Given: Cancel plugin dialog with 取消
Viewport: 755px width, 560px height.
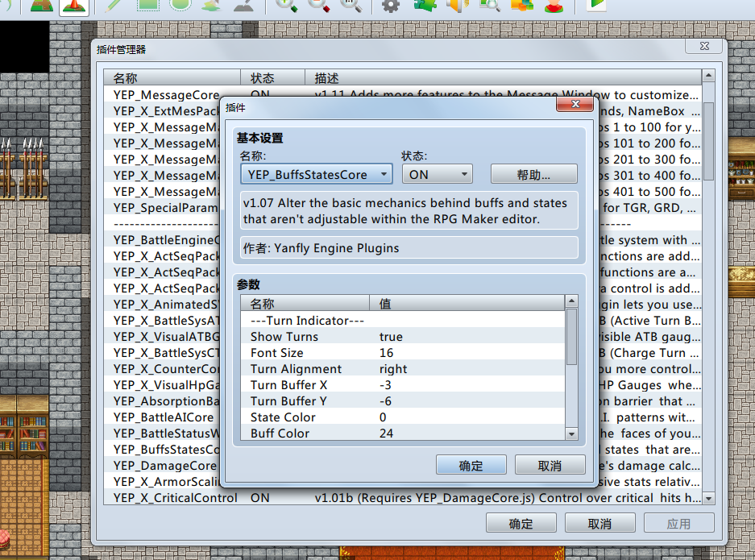Looking at the screenshot, I should [550, 465].
